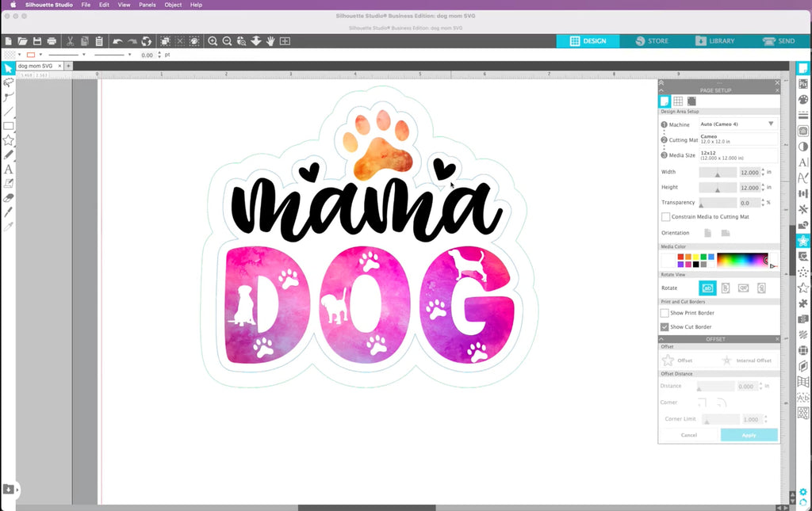
Task: Click the Width value input field
Action: [749, 172]
